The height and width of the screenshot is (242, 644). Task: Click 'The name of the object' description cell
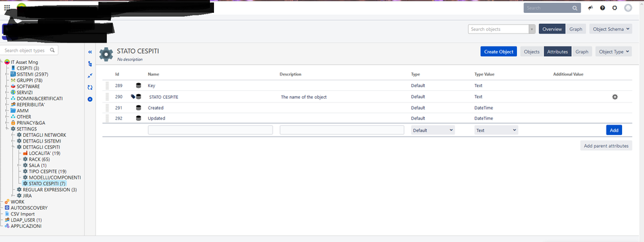click(304, 97)
